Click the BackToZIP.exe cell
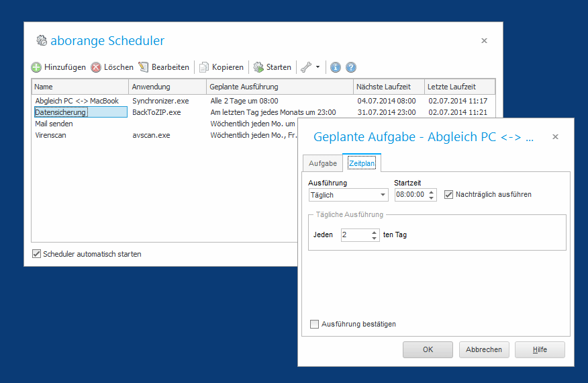588x383 pixels. coord(156,112)
